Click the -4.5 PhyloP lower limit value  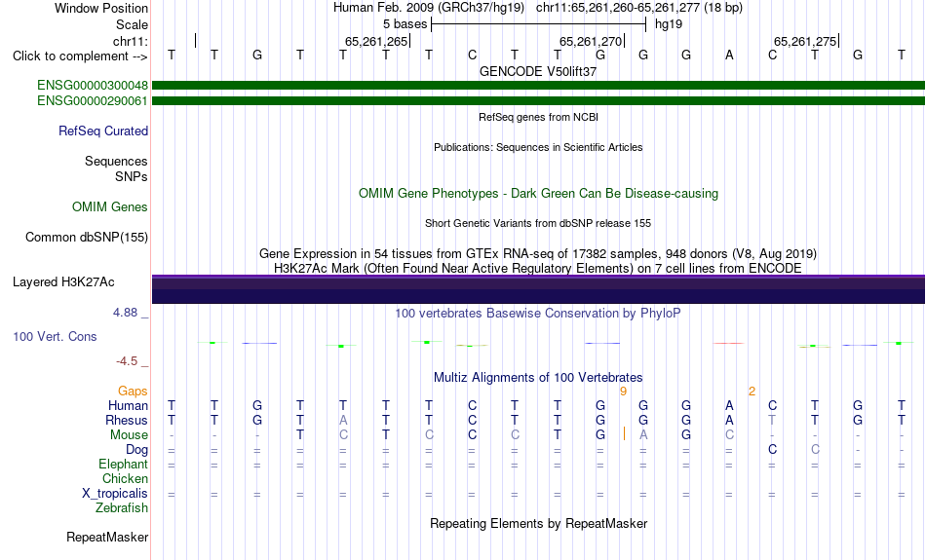click(127, 361)
